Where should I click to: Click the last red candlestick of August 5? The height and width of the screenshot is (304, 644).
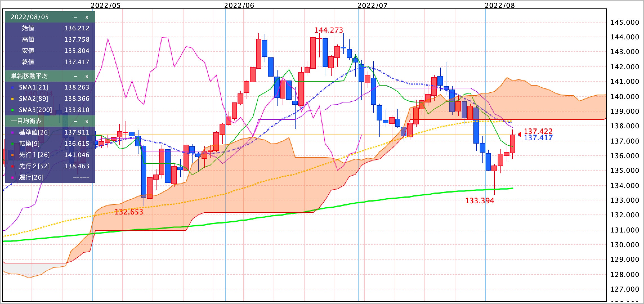(513, 144)
